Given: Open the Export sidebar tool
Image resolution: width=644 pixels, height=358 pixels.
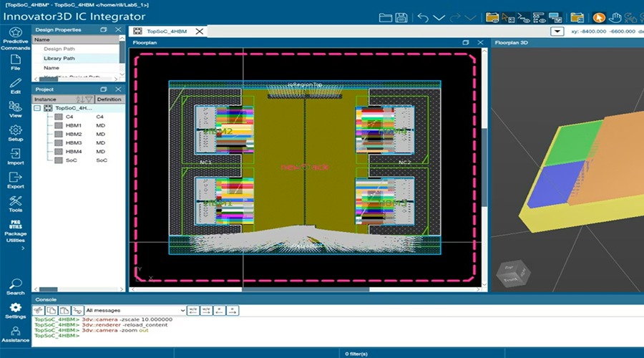Looking at the screenshot, I should 15,180.
